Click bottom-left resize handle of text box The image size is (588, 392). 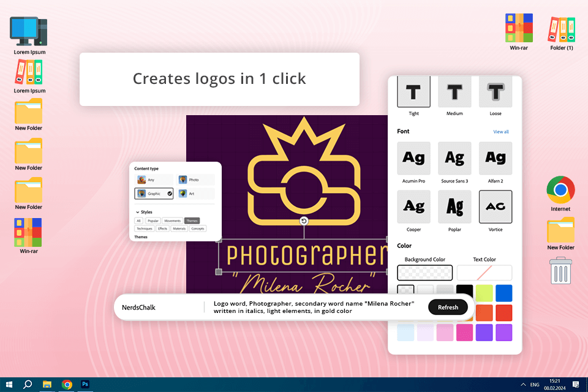pos(219,272)
